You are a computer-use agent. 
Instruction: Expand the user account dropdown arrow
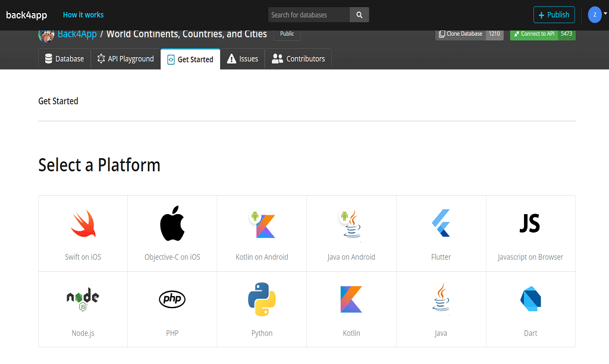click(605, 14)
